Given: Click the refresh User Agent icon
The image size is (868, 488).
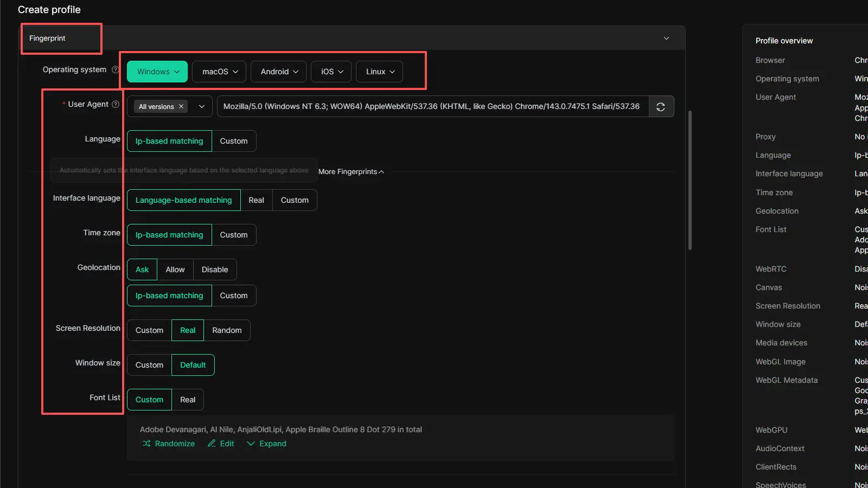Looking at the screenshot, I should [661, 107].
